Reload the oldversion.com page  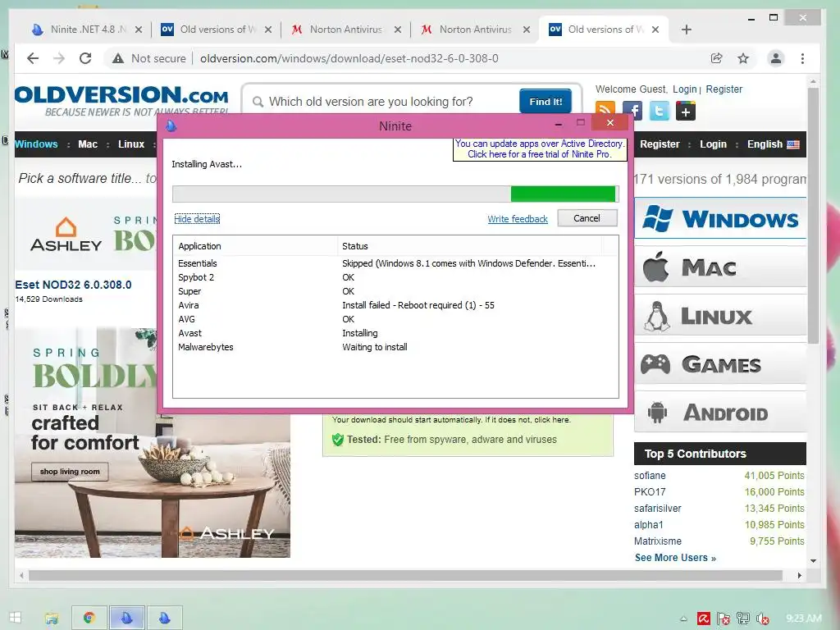[x=85, y=58]
